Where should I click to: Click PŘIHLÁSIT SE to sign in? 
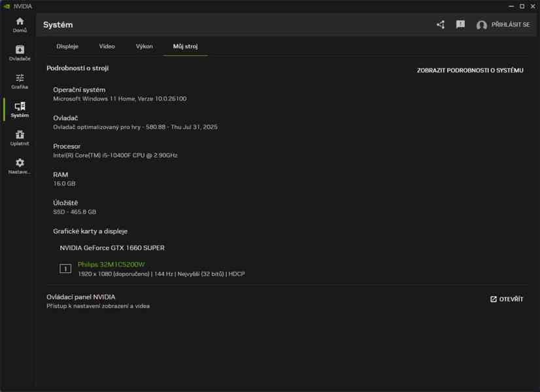pyautogui.click(x=511, y=24)
